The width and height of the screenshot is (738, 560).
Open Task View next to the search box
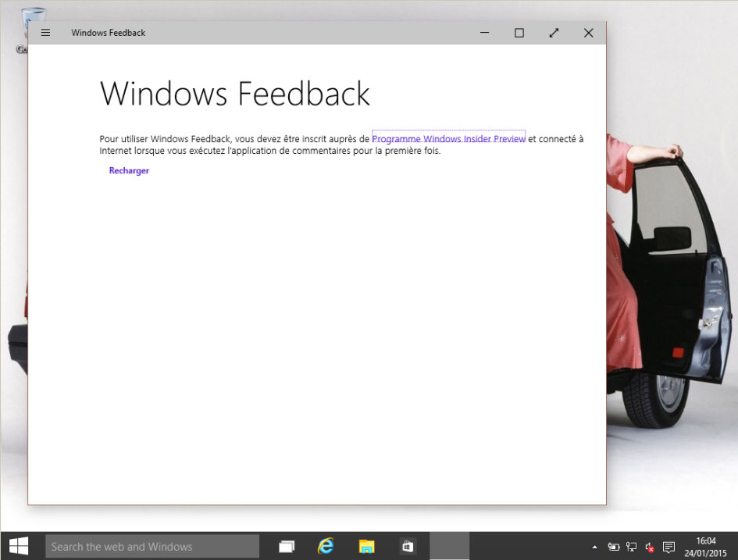point(286,546)
